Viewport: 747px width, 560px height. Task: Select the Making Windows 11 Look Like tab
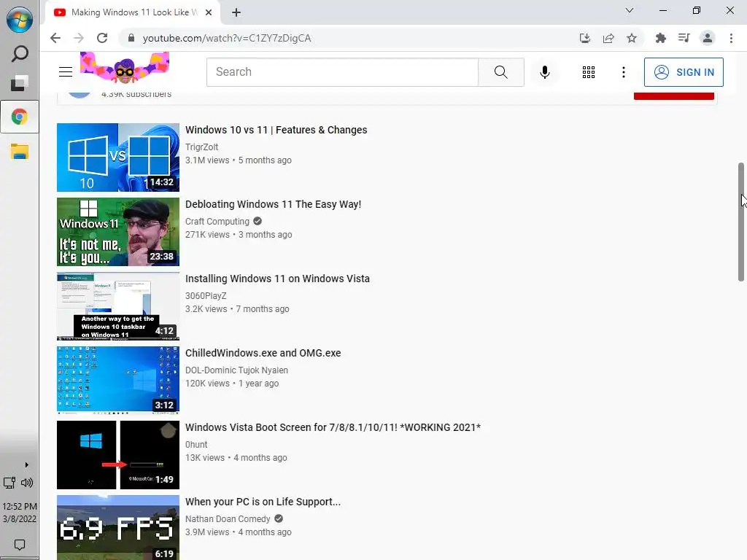tap(133, 13)
